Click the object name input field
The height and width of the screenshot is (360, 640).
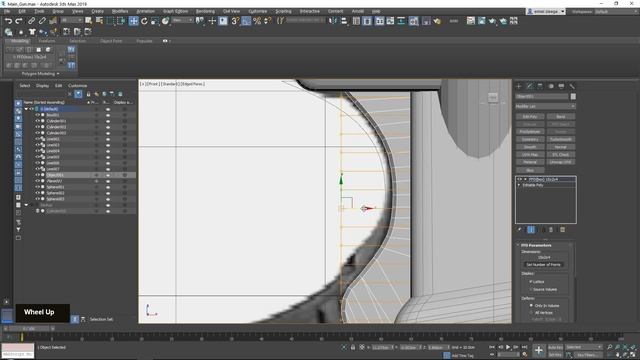[542, 96]
